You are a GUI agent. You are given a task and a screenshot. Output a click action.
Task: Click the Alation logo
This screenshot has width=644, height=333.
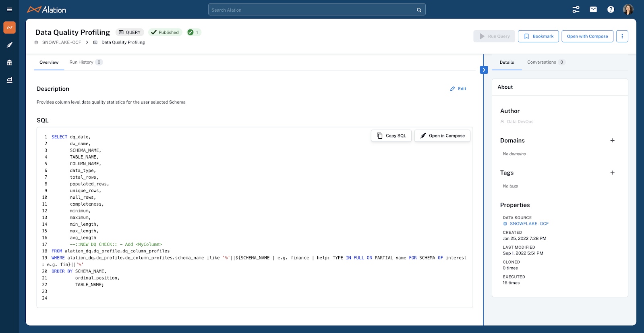click(47, 10)
